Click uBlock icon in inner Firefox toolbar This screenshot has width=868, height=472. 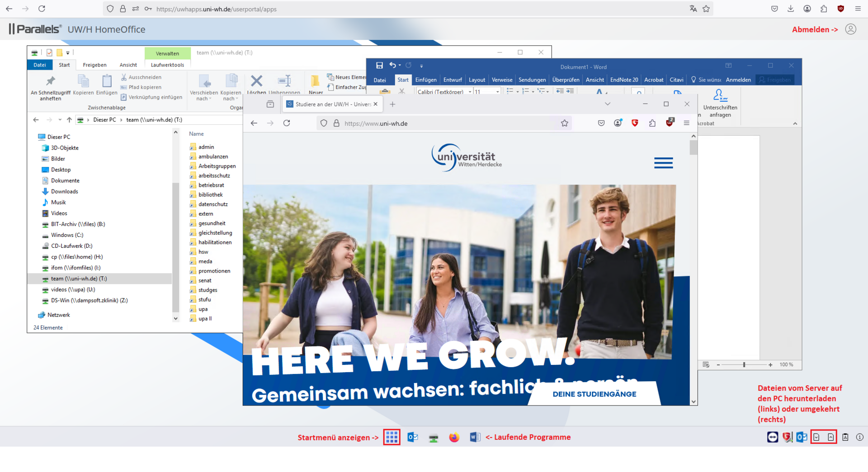[x=670, y=123]
